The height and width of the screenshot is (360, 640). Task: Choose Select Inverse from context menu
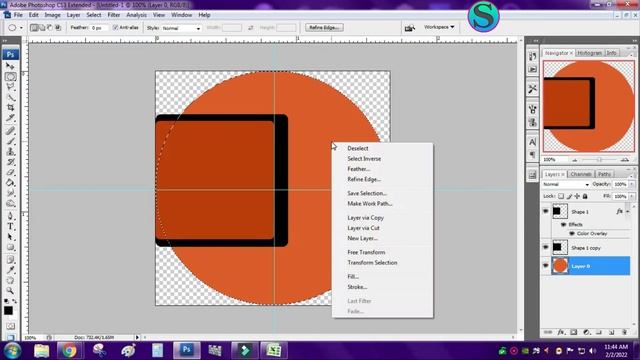[x=364, y=158]
